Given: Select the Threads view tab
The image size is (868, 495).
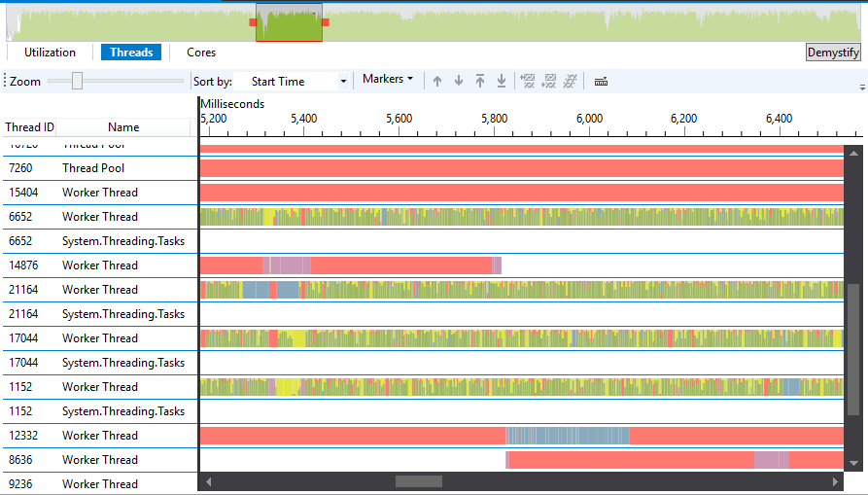Looking at the screenshot, I should (131, 53).
